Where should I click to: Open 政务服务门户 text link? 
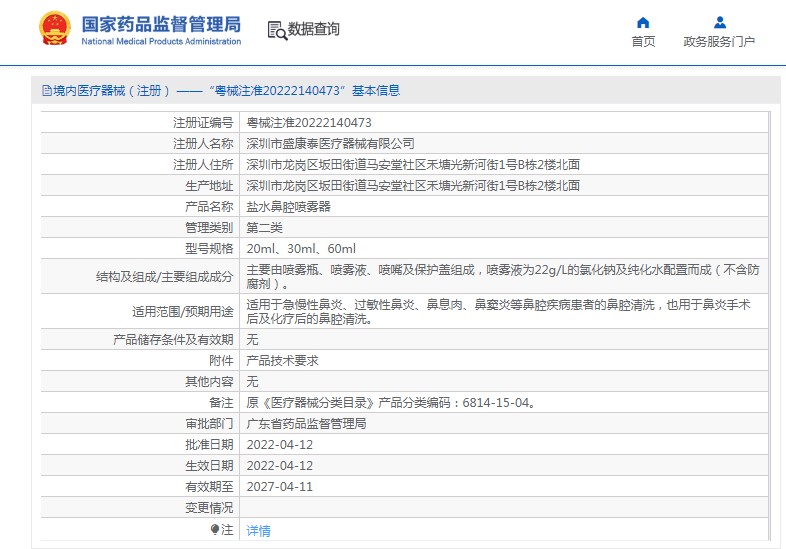coord(719,42)
